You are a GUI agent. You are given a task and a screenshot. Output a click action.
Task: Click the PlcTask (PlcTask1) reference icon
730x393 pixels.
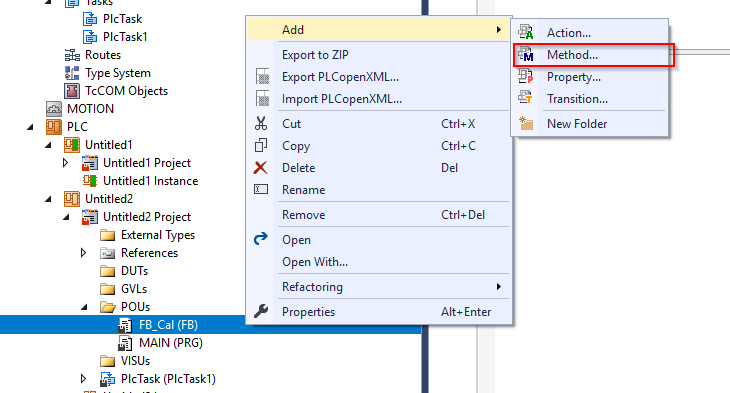108,379
